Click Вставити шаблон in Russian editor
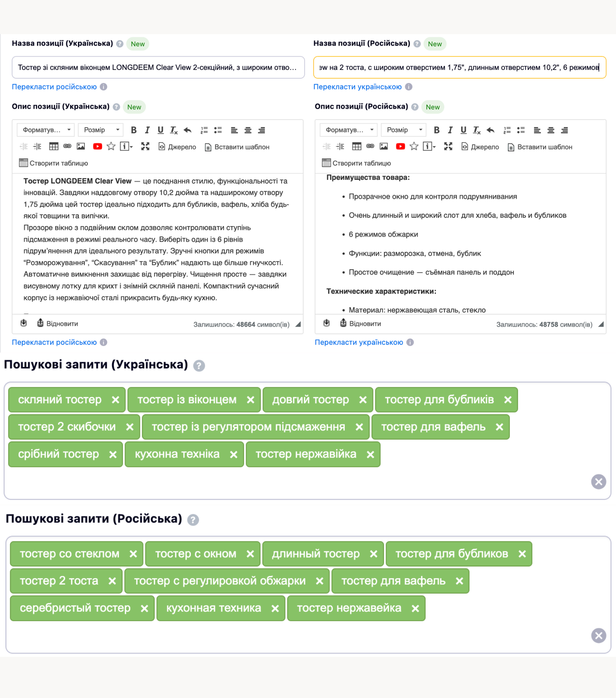The height and width of the screenshot is (698, 616). tap(540, 147)
